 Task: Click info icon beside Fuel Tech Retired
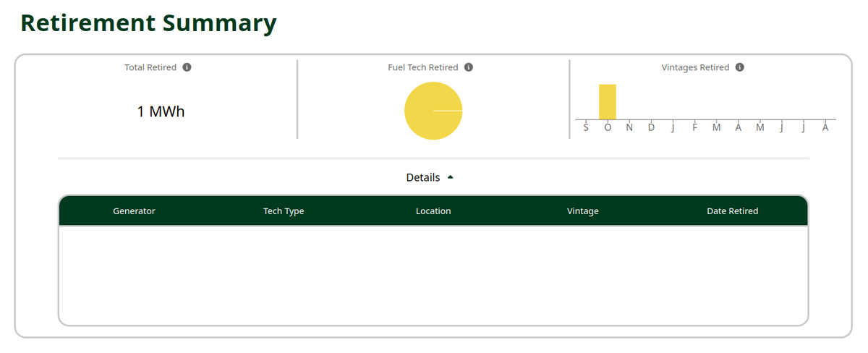click(x=469, y=67)
